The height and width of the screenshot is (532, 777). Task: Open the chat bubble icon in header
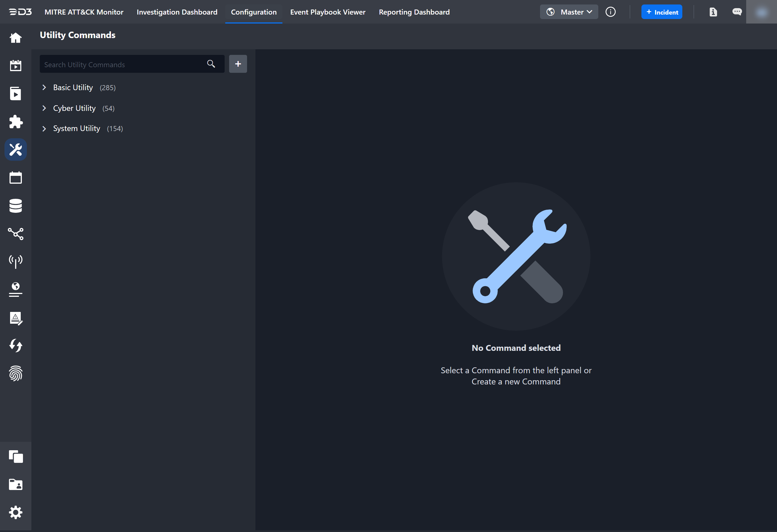737,12
